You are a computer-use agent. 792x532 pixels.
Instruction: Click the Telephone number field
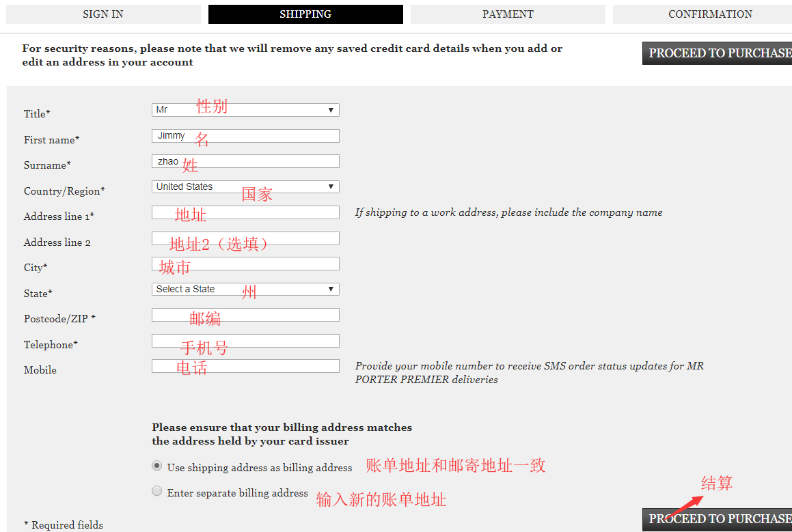click(245, 340)
